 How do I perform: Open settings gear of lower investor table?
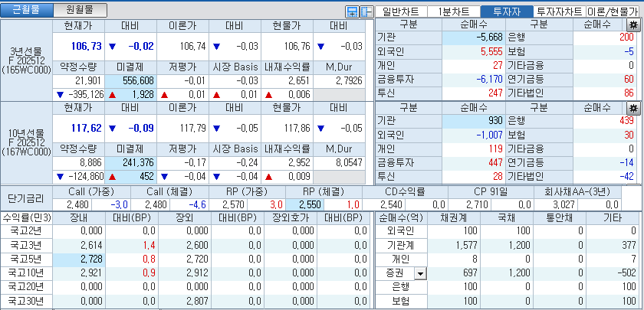pos(633,108)
